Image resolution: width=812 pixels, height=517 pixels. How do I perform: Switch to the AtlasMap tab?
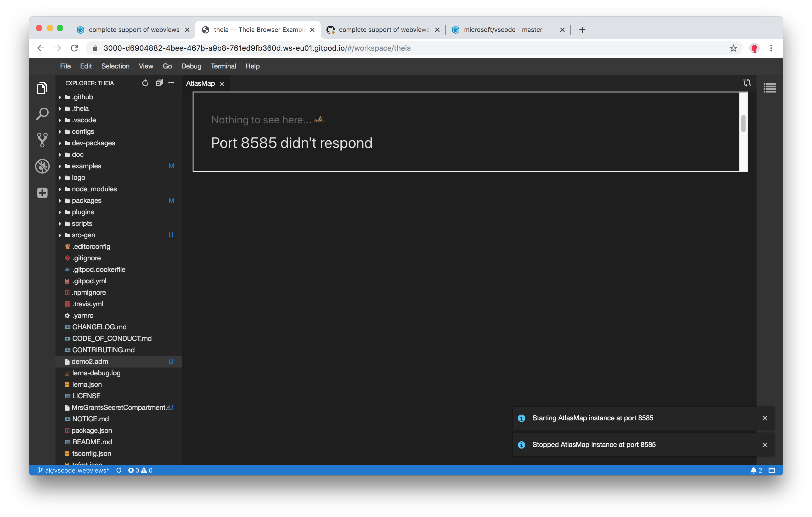201,83
